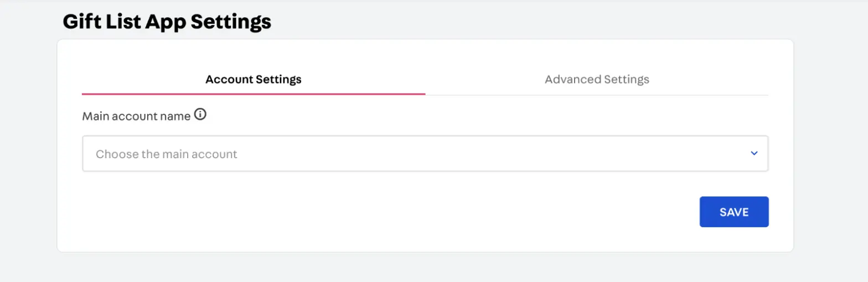Expand the main account selector list
The image size is (868, 282).
(753, 153)
